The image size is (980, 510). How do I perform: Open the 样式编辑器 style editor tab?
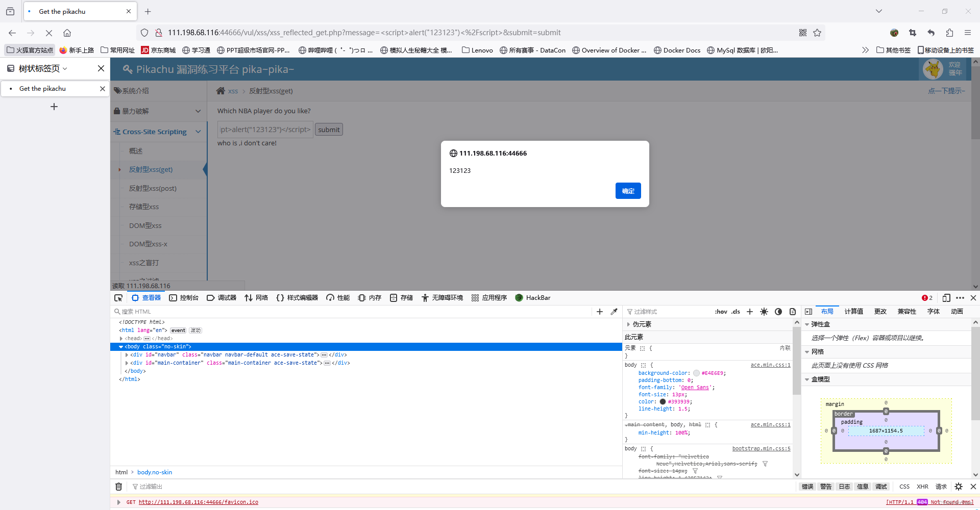point(297,298)
